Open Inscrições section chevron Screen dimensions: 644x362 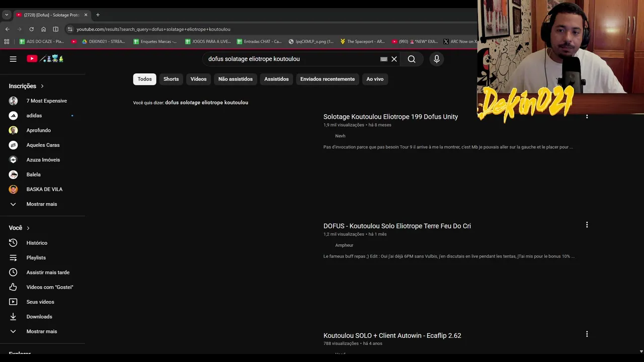click(42, 86)
